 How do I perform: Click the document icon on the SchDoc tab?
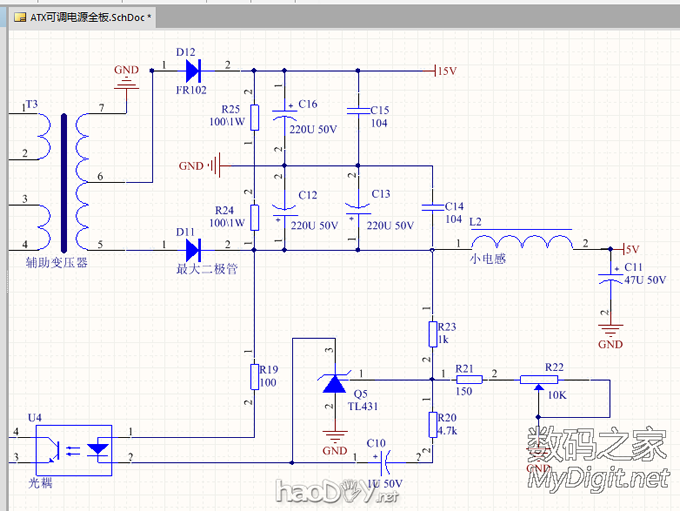coord(20,17)
